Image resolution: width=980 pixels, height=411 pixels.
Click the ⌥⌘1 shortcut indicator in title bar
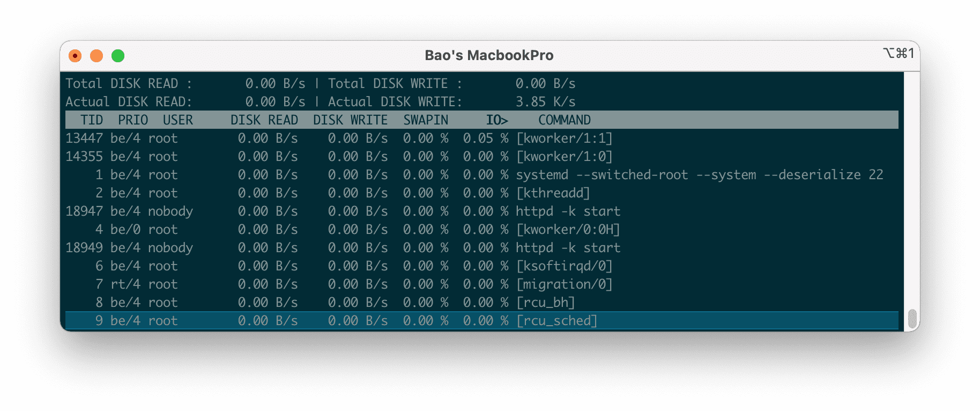click(x=898, y=54)
